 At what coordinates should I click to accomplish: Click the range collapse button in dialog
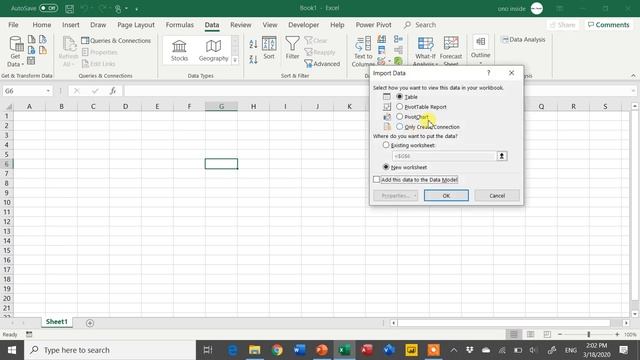coord(502,156)
